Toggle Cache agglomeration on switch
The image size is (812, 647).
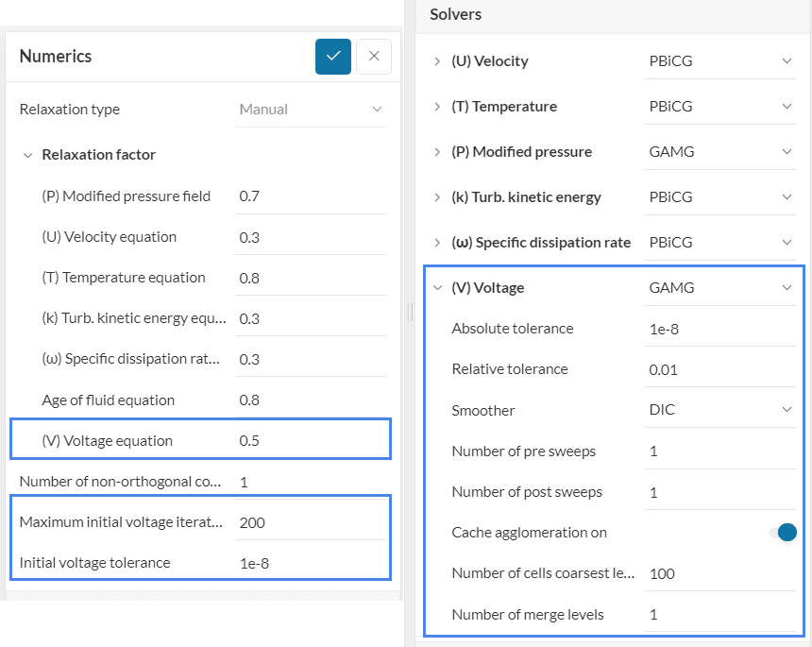point(784,533)
